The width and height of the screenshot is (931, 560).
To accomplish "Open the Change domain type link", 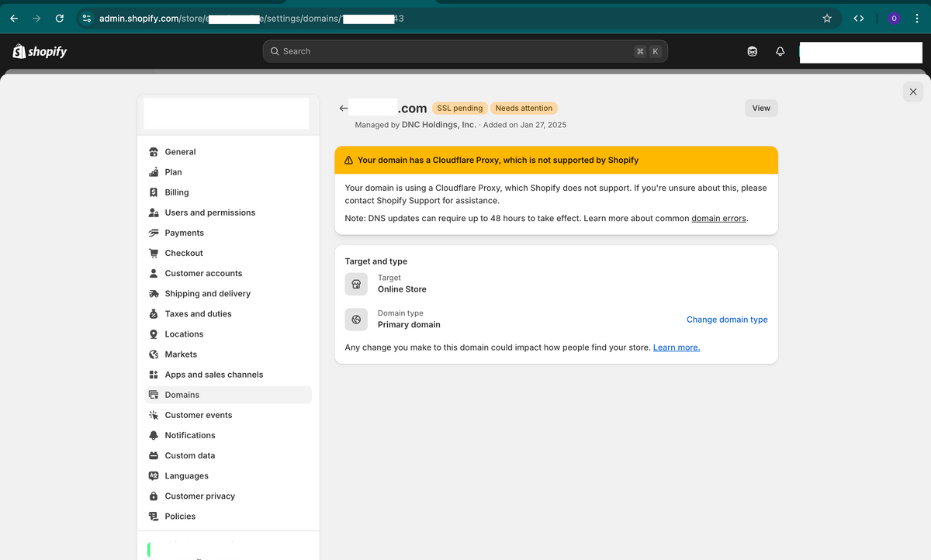I will [x=727, y=319].
